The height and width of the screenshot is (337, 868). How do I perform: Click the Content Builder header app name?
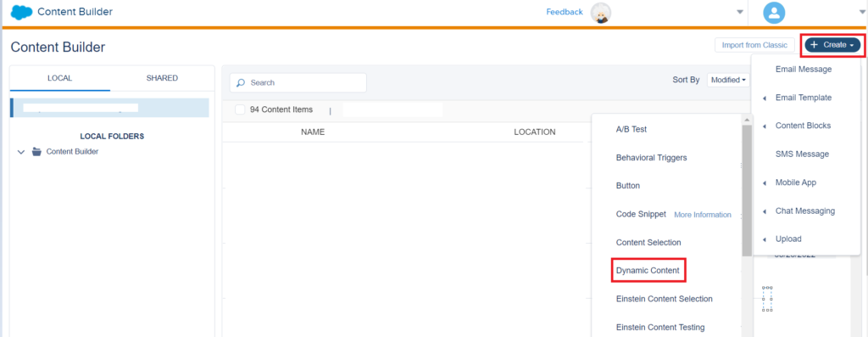75,12
